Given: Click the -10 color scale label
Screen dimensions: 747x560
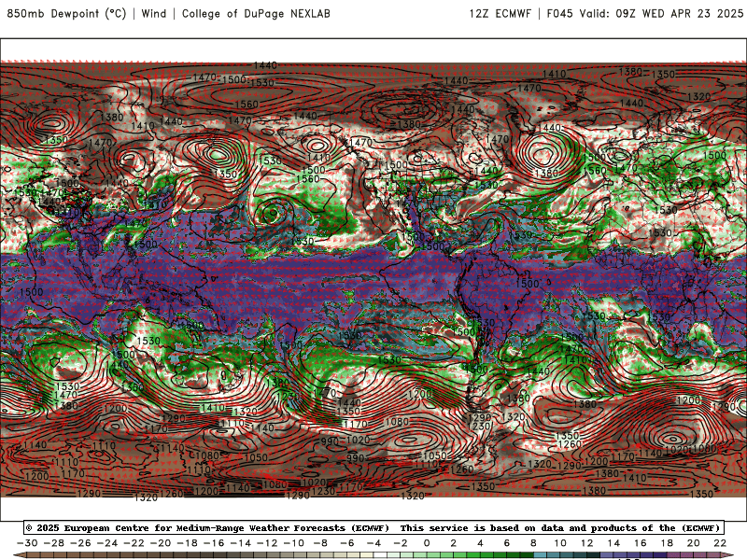Looking at the screenshot, I should pos(294,543).
